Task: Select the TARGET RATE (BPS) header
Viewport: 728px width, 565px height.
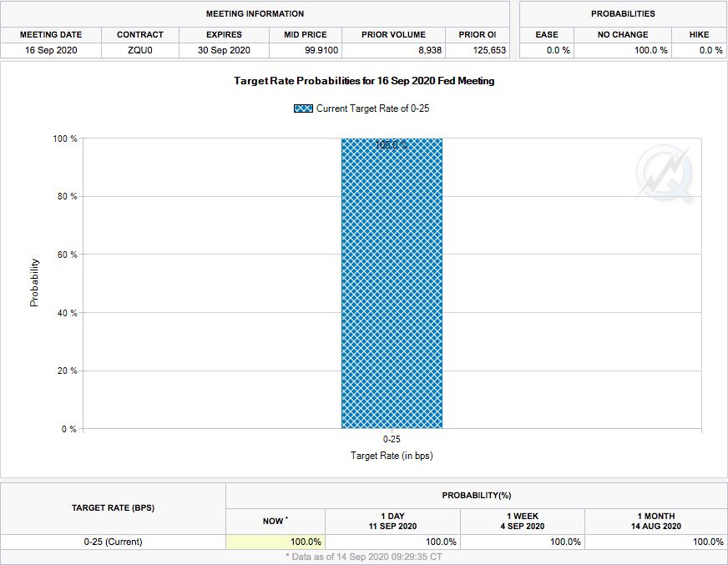Action: click(113, 508)
